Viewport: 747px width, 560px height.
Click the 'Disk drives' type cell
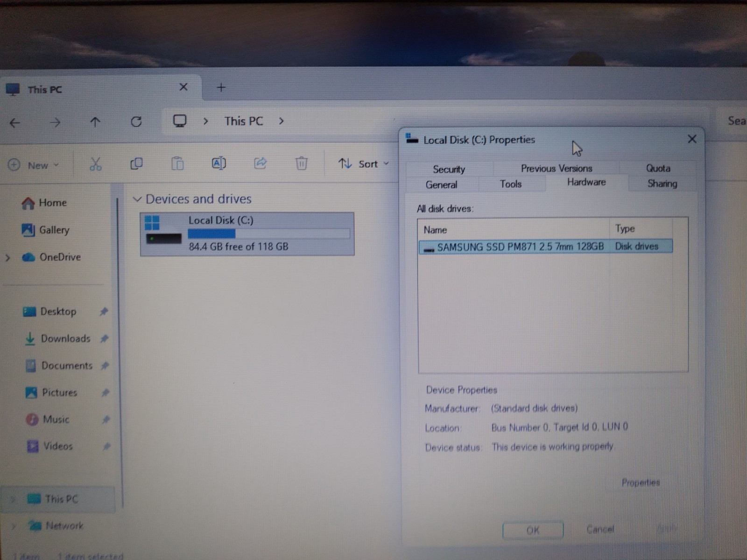click(637, 246)
